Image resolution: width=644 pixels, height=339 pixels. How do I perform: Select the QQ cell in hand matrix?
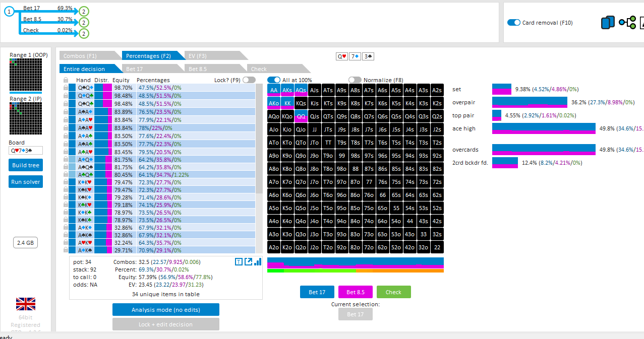301,116
